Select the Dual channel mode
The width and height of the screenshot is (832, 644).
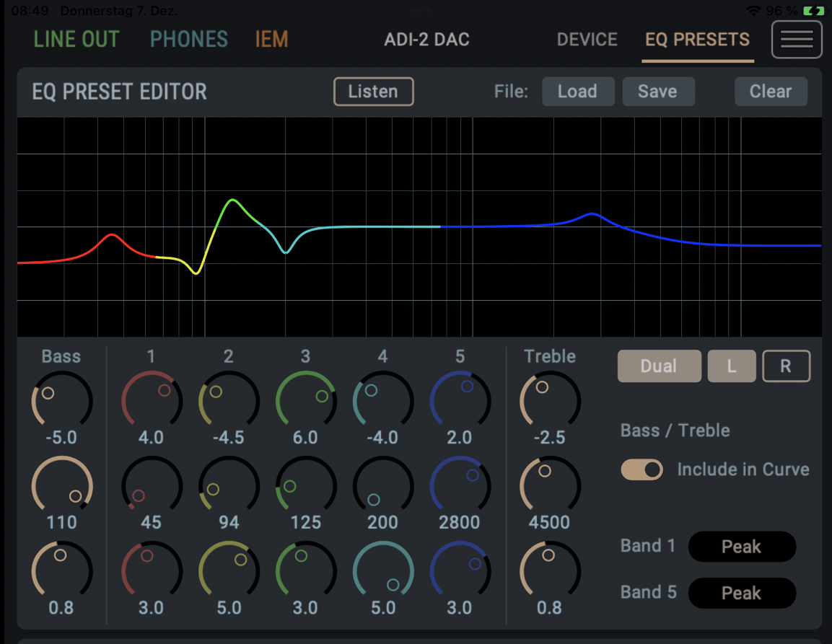(x=659, y=366)
